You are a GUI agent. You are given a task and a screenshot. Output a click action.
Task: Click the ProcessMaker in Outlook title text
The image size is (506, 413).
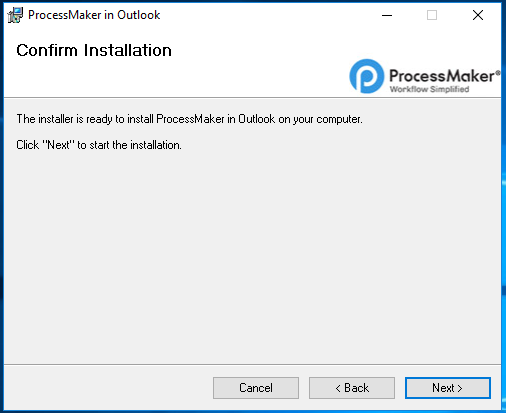coord(94,15)
